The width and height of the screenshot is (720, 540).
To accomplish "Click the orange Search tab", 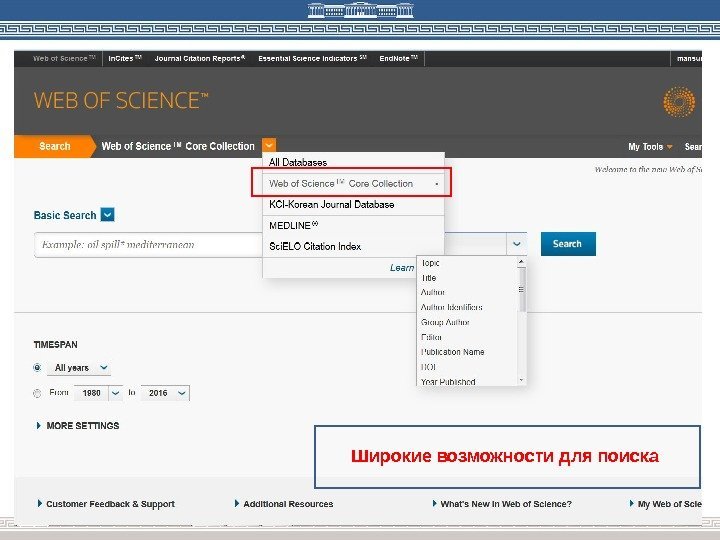I will 55,146.
